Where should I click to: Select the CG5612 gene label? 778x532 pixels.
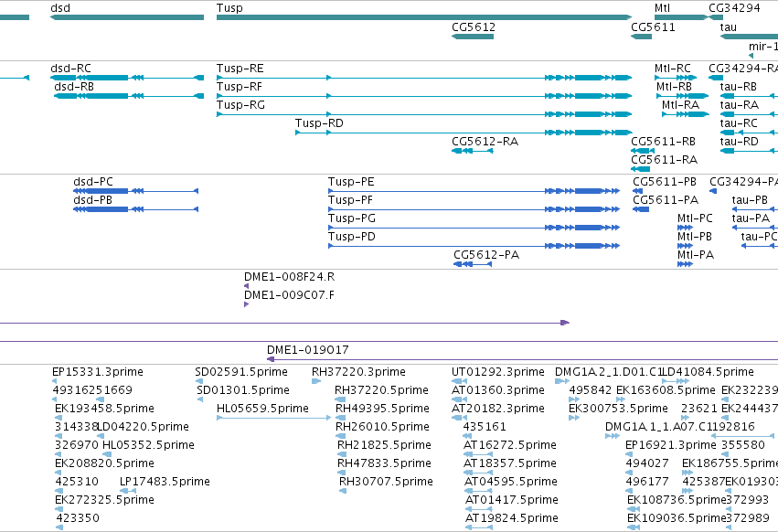[474, 27]
